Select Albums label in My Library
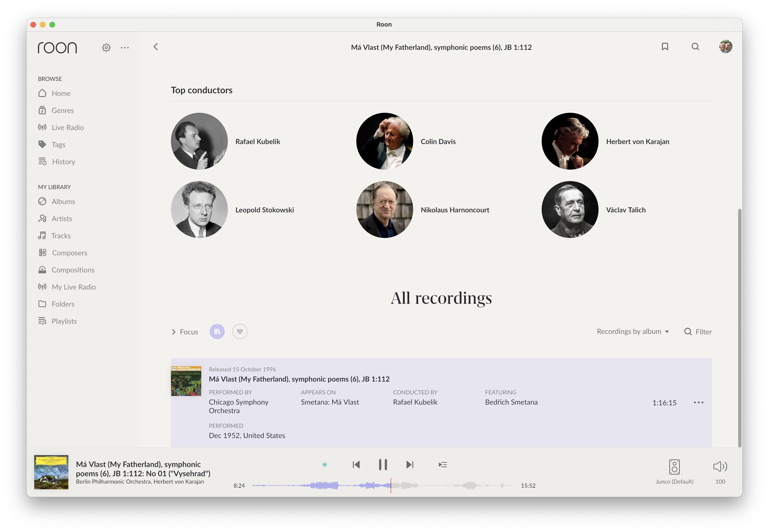Viewport: 769px width, 532px height. point(63,201)
